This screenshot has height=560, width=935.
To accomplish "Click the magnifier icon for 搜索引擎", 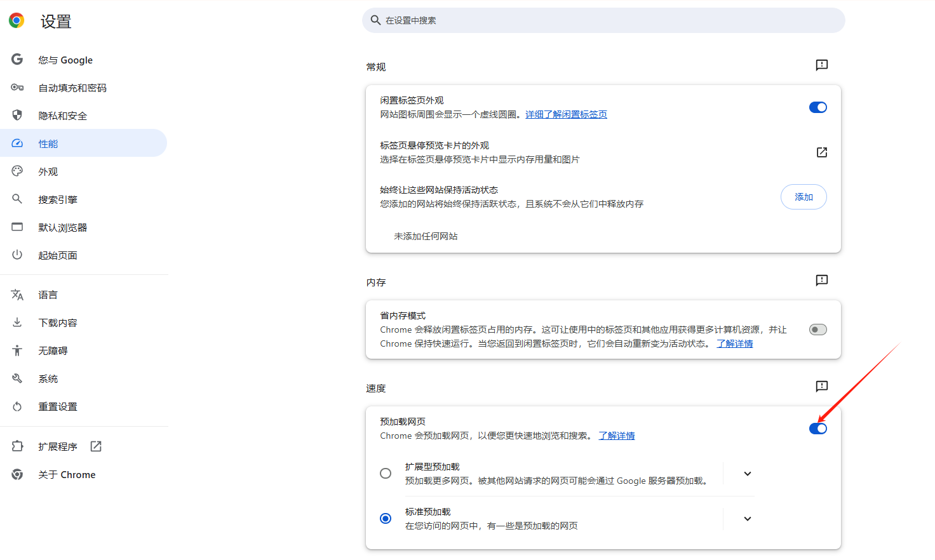I will coord(17,199).
